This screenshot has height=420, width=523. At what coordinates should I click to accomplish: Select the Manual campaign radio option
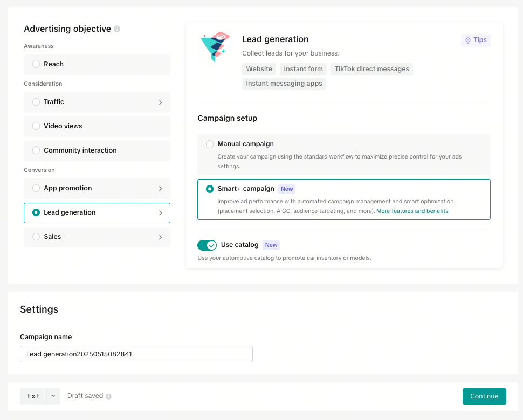coord(210,144)
